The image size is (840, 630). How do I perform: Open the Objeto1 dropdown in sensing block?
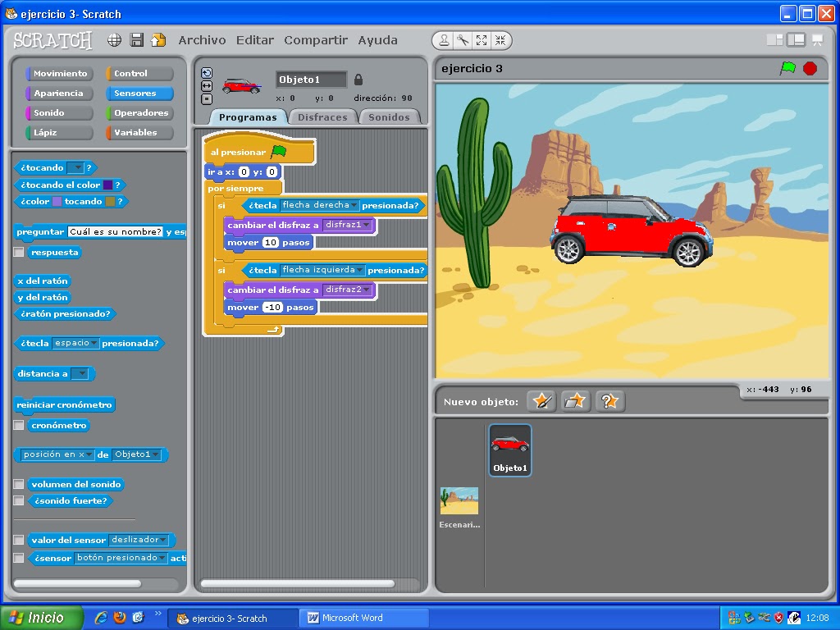point(137,454)
